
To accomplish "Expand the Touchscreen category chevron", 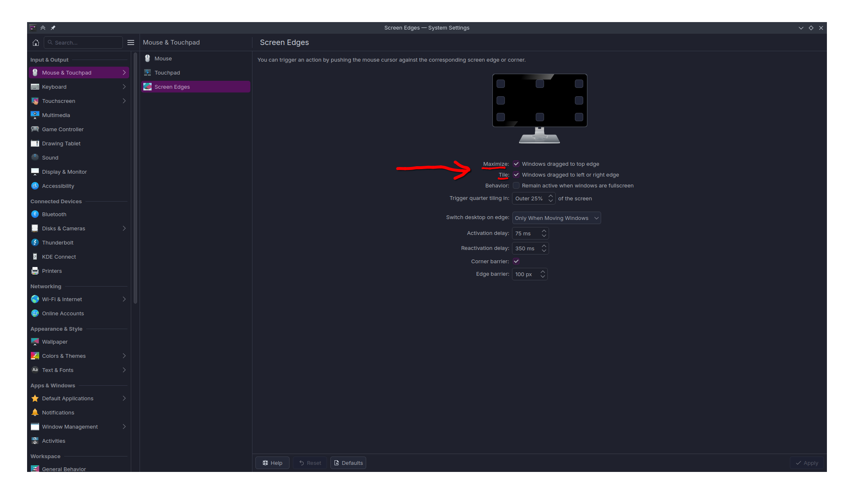I will (x=124, y=101).
